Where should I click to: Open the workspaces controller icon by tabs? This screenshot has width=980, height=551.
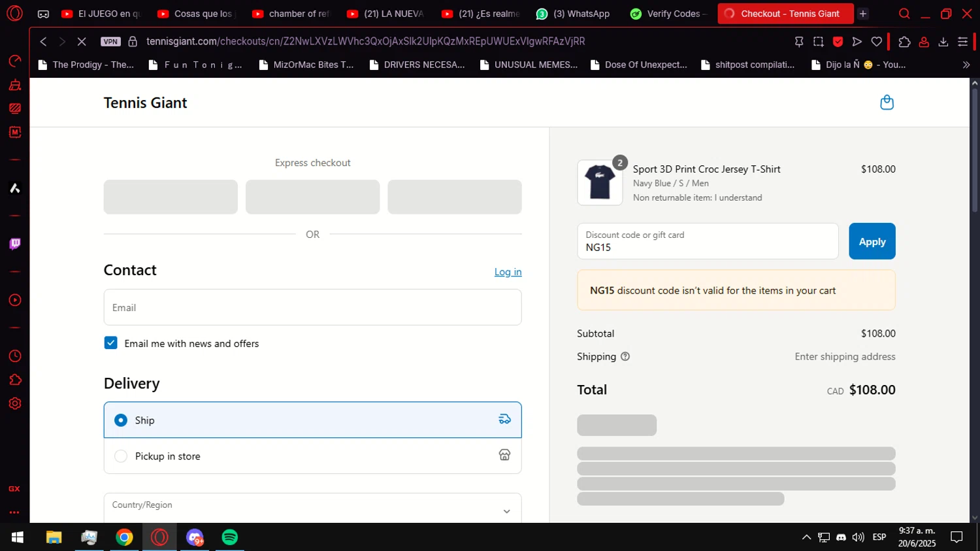pyautogui.click(x=43, y=14)
